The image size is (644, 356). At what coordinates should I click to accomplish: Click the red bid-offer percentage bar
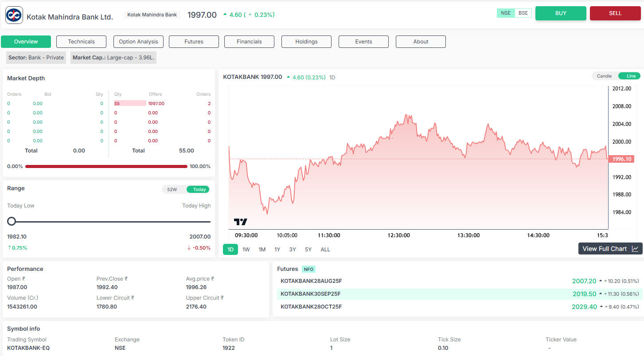click(x=106, y=167)
